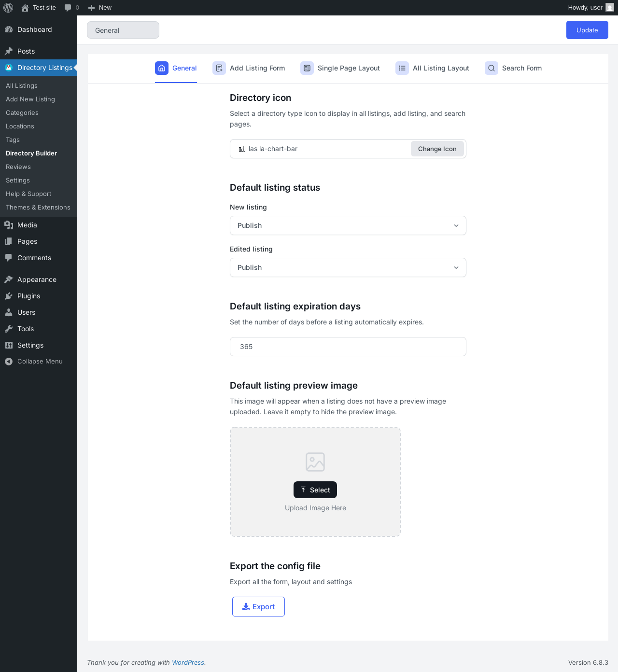
Task: Click the Tools wrench icon
Action: [x=9, y=329]
